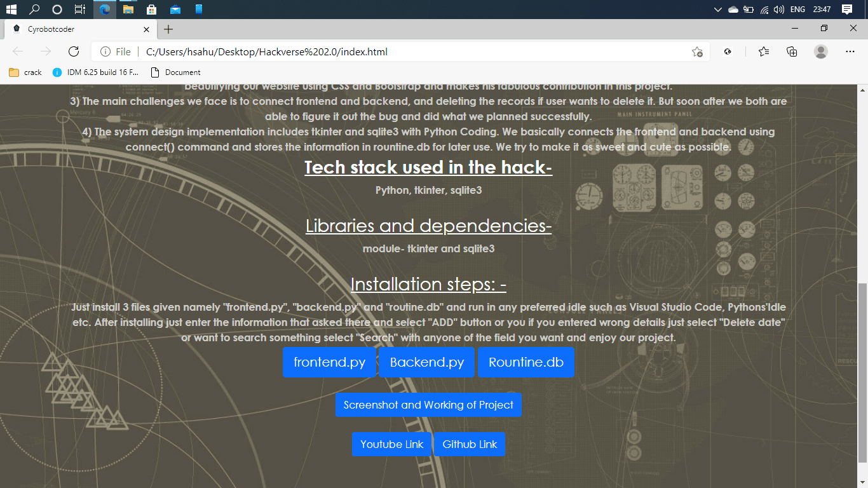Check battery status tray icon
The width and height of the screenshot is (868, 488).
coord(749,10)
